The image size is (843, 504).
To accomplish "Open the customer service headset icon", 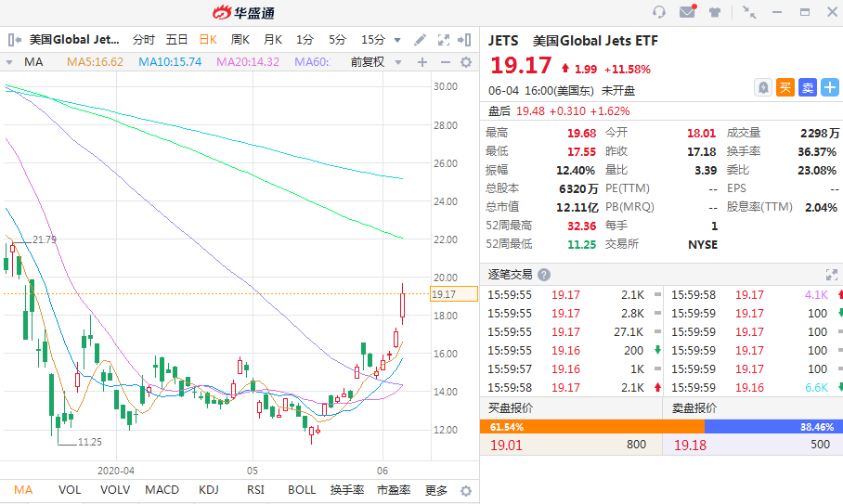I will pyautogui.click(x=658, y=12).
